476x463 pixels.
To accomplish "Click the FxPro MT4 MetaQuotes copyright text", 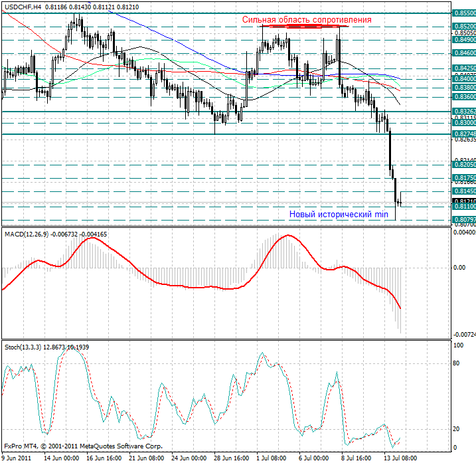I will pyautogui.click(x=82, y=446).
